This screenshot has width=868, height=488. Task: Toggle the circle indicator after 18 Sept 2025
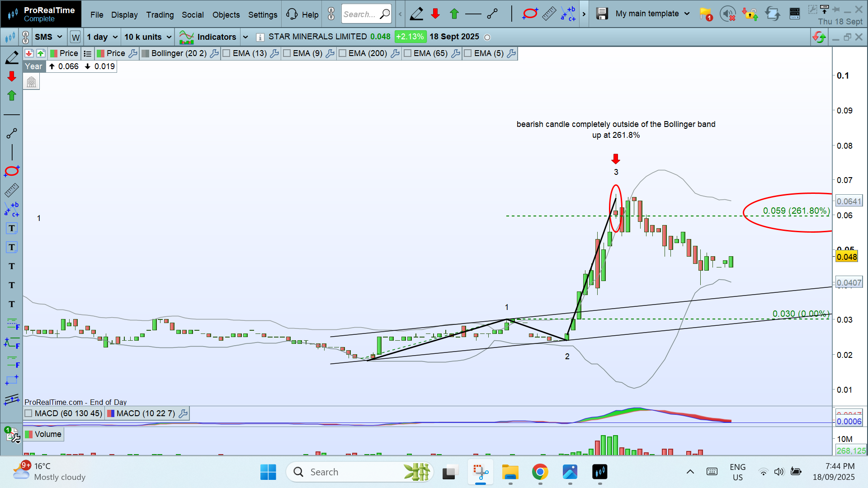pos(487,38)
